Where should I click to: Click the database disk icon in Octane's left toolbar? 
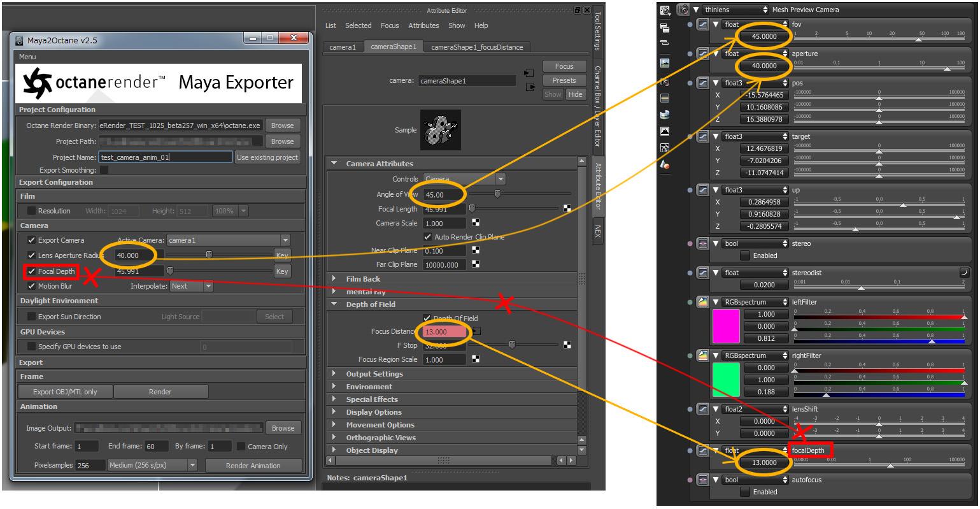(x=665, y=115)
